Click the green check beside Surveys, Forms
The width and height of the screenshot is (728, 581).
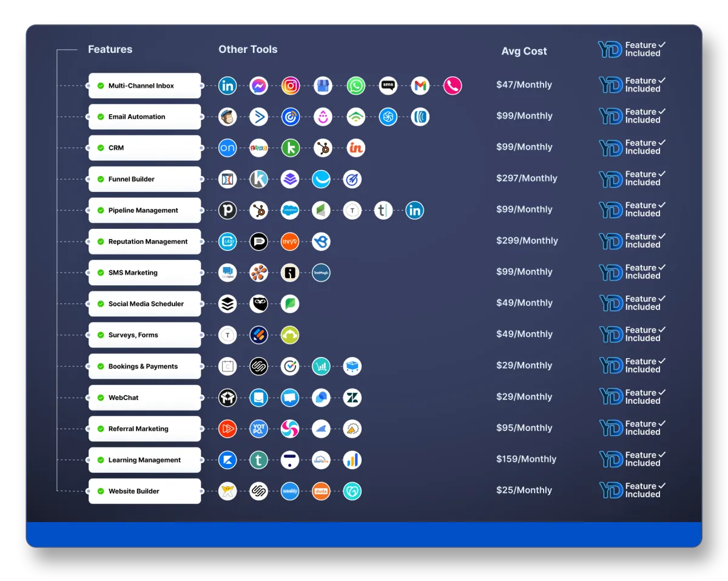pyautogui.click(x=101, y=335)
